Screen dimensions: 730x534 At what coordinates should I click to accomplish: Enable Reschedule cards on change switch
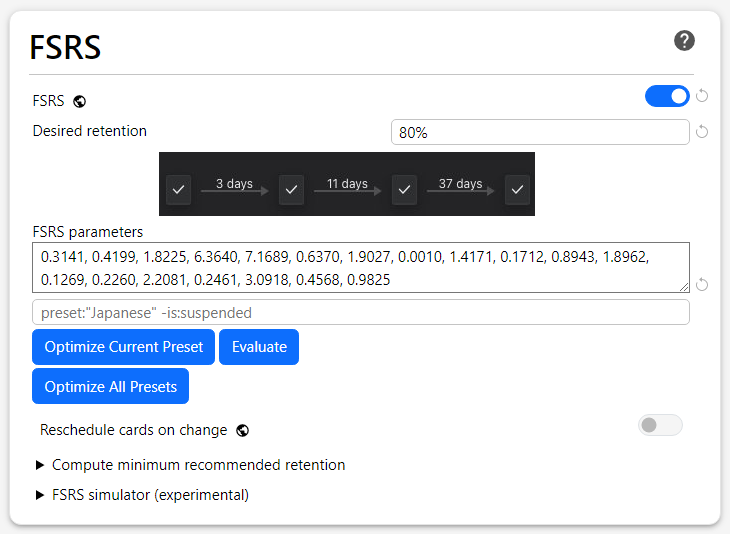point(660,426)
